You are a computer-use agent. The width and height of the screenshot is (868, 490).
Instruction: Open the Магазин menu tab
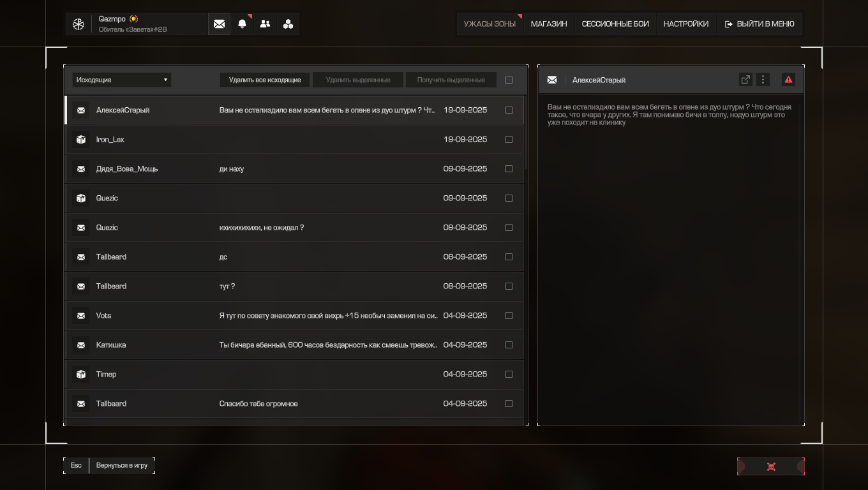pyautogui.click(x=548, y=24)
